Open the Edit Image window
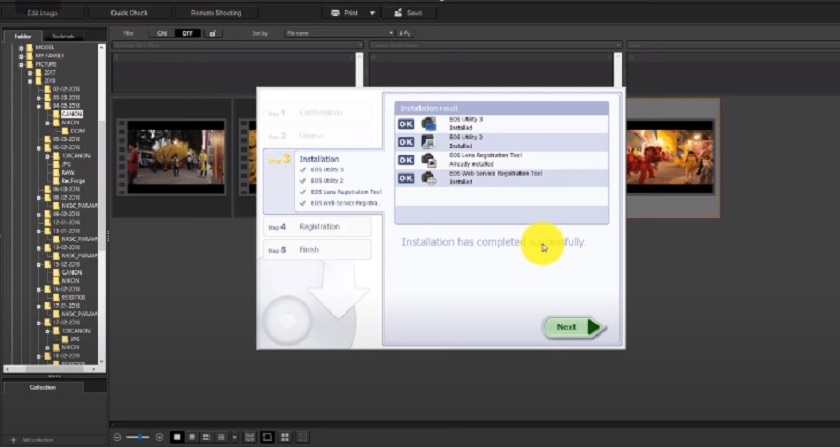 click(x=43, y=13)
